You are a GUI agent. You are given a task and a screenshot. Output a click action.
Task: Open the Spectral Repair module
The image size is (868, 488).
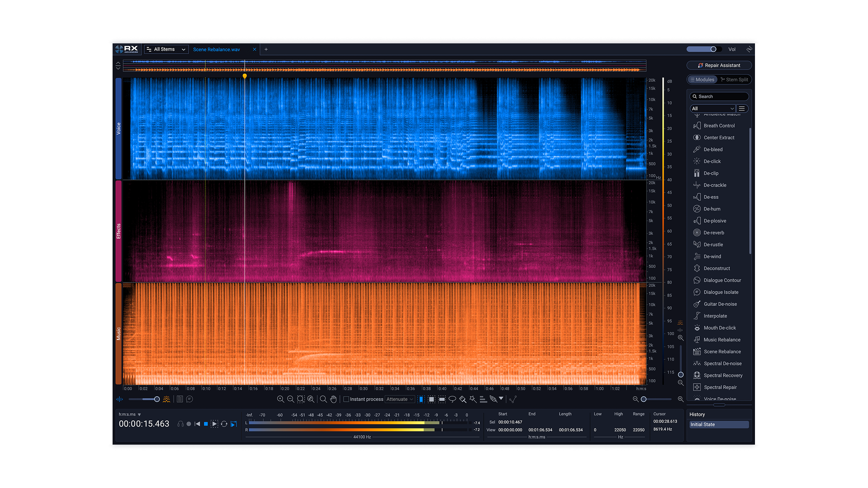720,387
